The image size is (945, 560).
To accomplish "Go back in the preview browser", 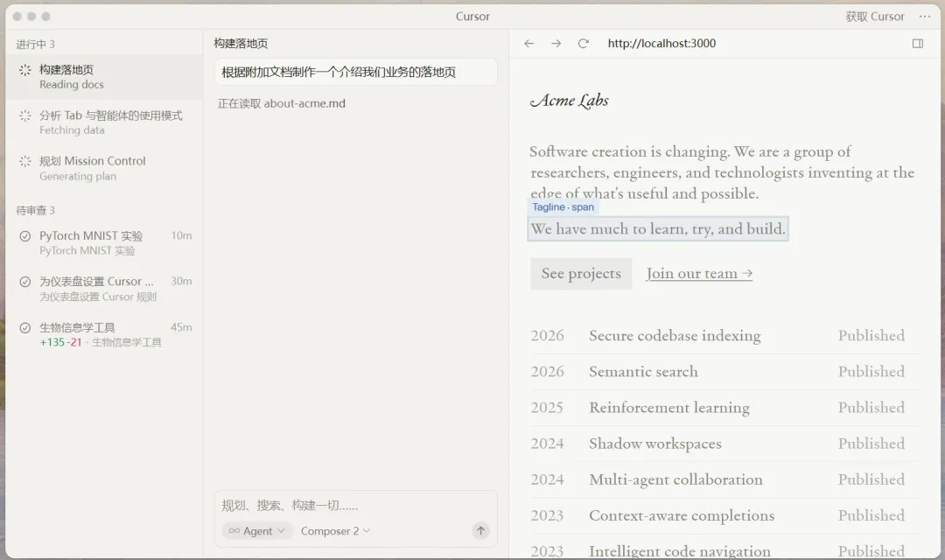I will 529,44.
